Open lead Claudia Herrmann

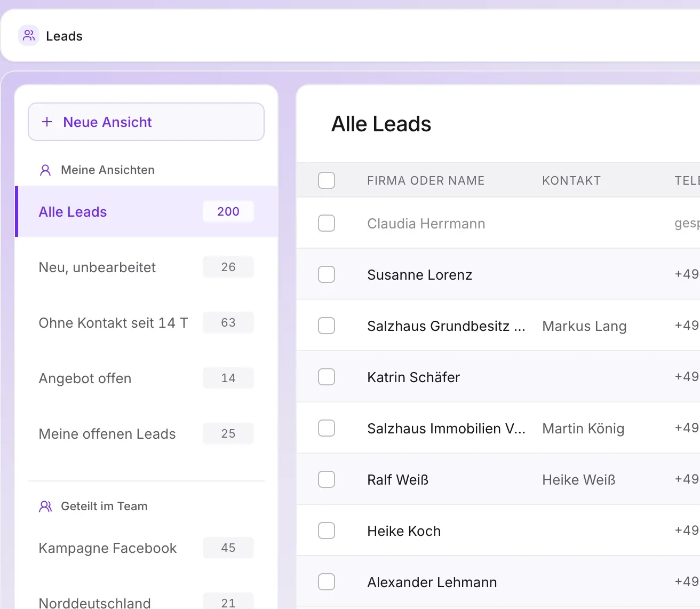point(426,223)
